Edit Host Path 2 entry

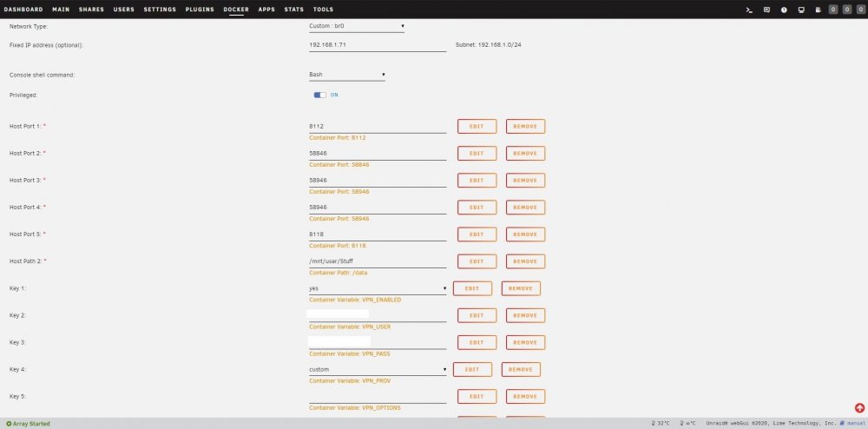point(477,261)
